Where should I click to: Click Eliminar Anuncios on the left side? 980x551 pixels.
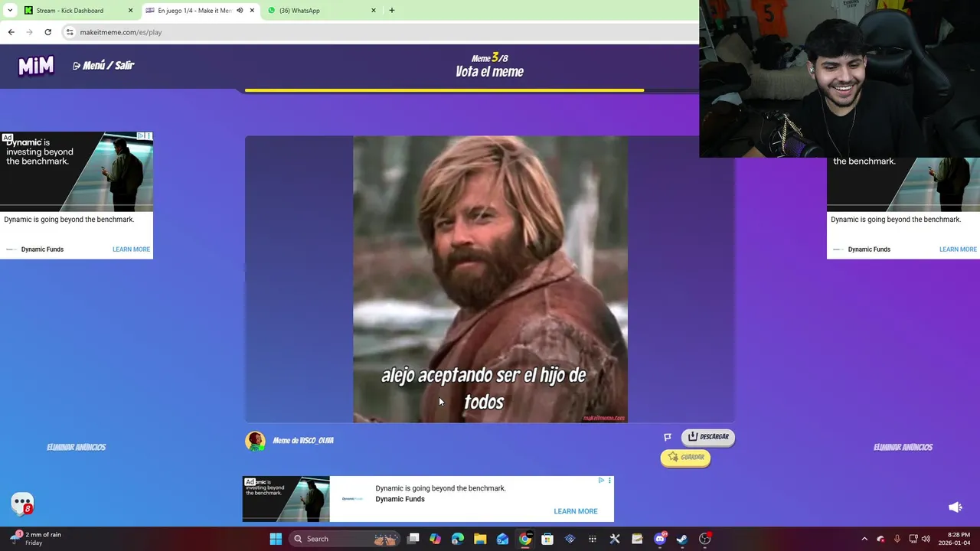(x=76, y=447)
